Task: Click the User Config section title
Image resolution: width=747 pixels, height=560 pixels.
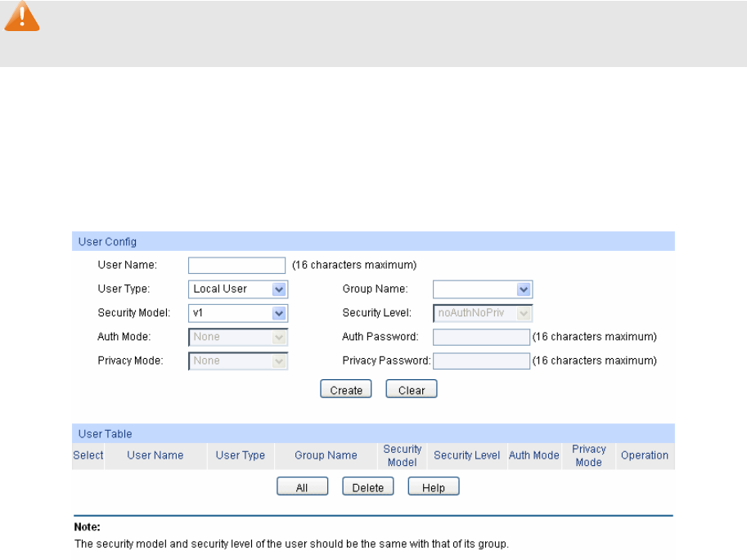Action: pos(107,242)
